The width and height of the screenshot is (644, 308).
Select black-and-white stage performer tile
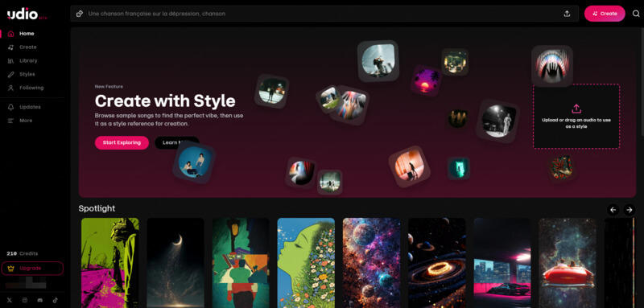pos(498,121)
